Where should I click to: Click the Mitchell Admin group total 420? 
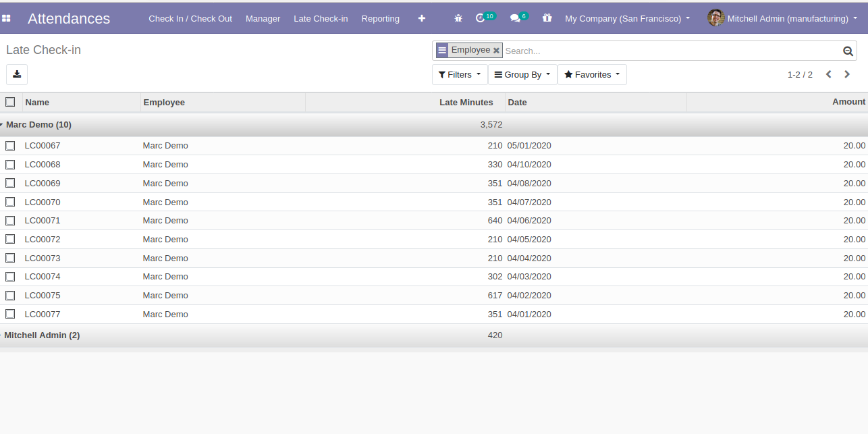tap(495, 335)
